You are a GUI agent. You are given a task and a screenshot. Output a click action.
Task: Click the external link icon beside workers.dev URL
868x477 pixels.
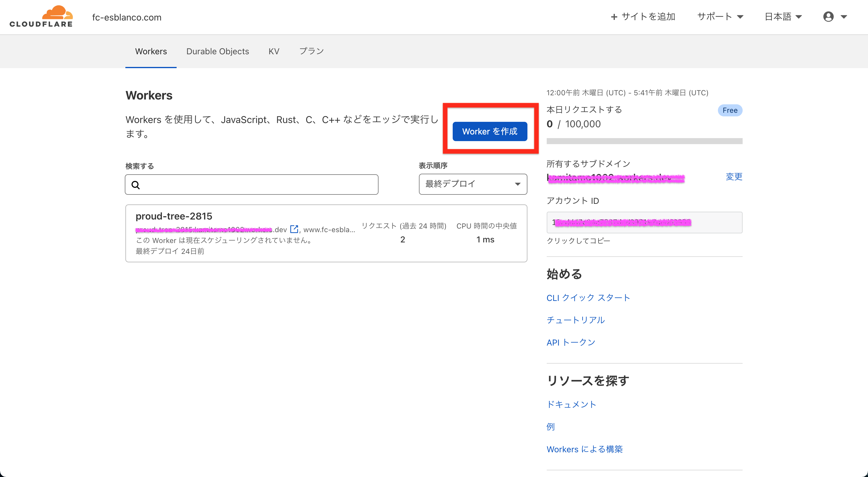294,229
